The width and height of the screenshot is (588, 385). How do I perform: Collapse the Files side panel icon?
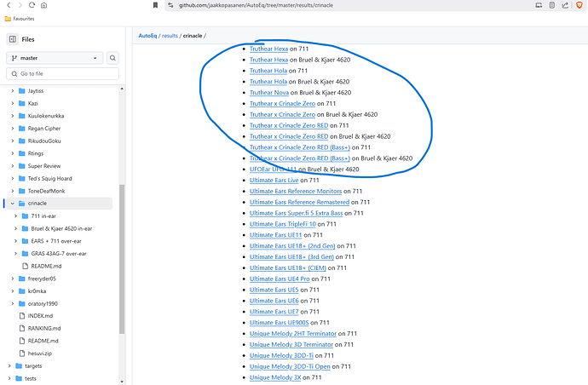click(x=13, y=39)
